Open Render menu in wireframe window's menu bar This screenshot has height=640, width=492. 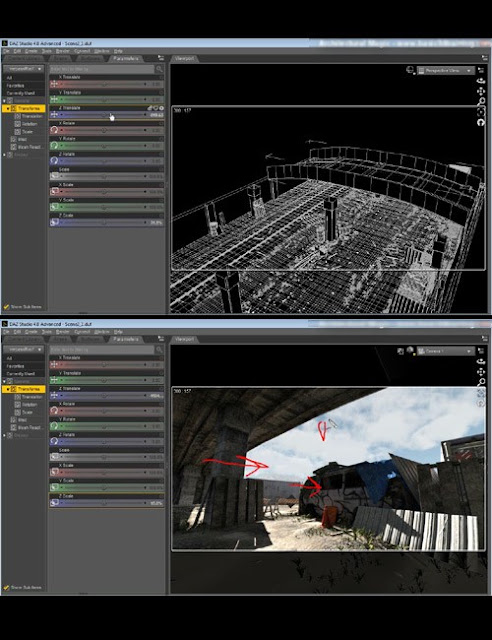62,51
